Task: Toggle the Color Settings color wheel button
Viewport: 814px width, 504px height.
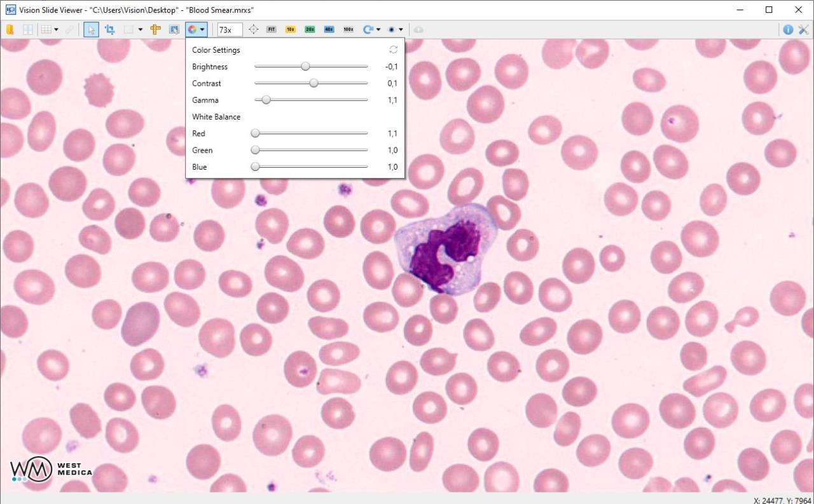Action: (192, 29)
